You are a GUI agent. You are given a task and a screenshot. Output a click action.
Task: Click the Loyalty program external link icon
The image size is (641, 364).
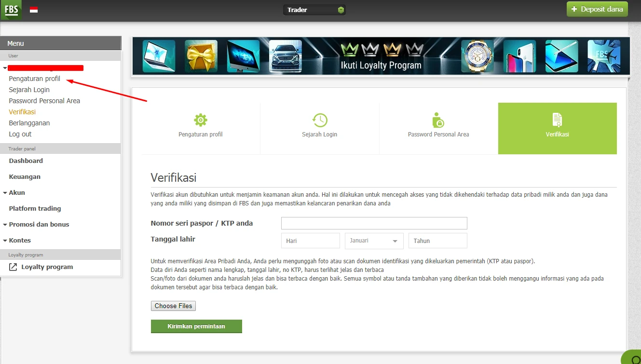13,267
